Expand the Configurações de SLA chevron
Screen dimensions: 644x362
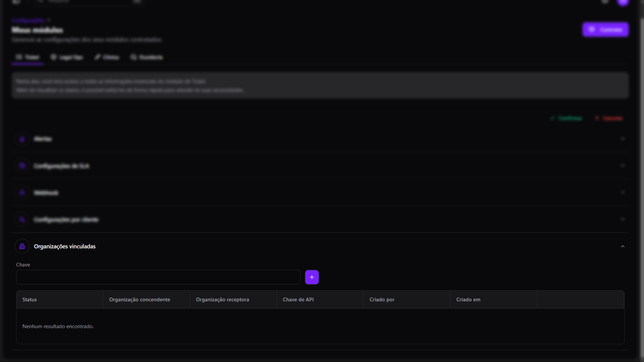(623, 166)
